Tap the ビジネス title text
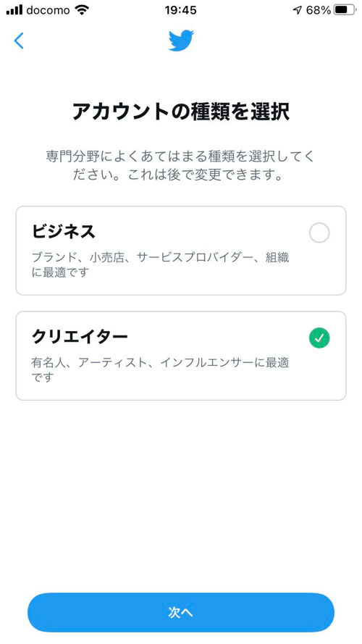Screen dimensions: 362x644 64,232
